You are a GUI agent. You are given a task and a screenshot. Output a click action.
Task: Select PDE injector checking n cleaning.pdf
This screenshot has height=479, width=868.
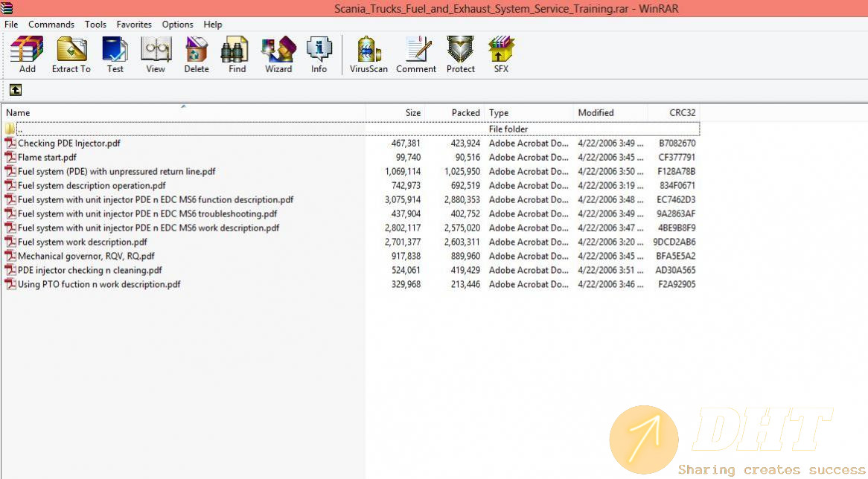point(89,270)
